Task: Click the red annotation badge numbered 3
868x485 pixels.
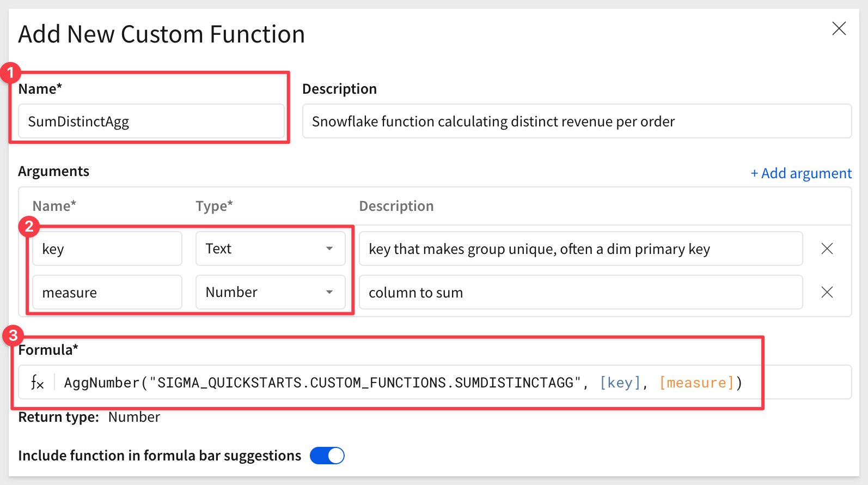Action: point(13,336)
